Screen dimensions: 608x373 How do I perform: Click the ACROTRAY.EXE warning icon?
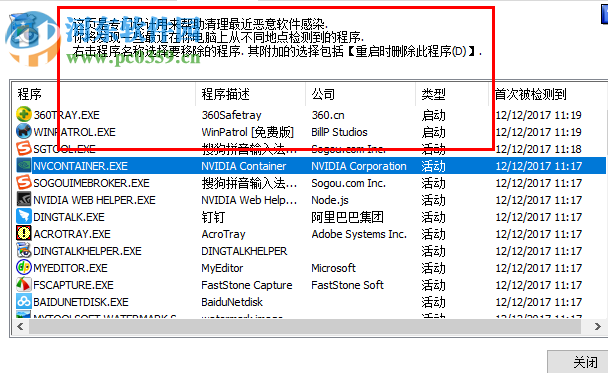tap(24, 234)
